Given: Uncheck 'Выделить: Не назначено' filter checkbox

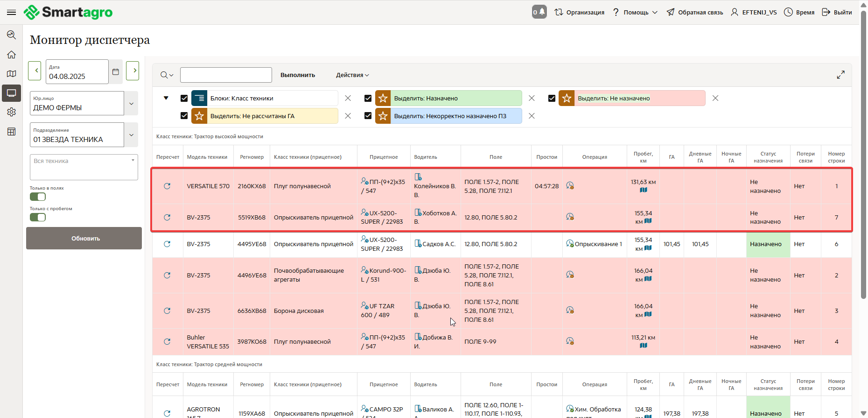Looking at the screenshot, I should click(552, 98).
